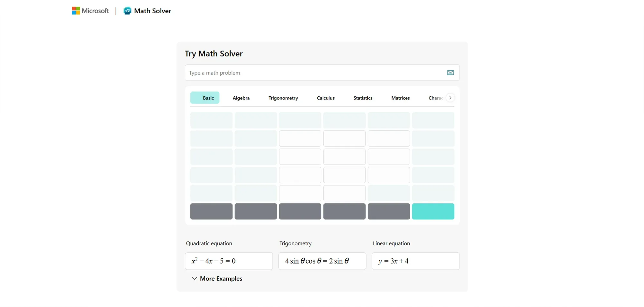
Task: Choose the linear equation example y=3x+4
Action: [416, 261]
